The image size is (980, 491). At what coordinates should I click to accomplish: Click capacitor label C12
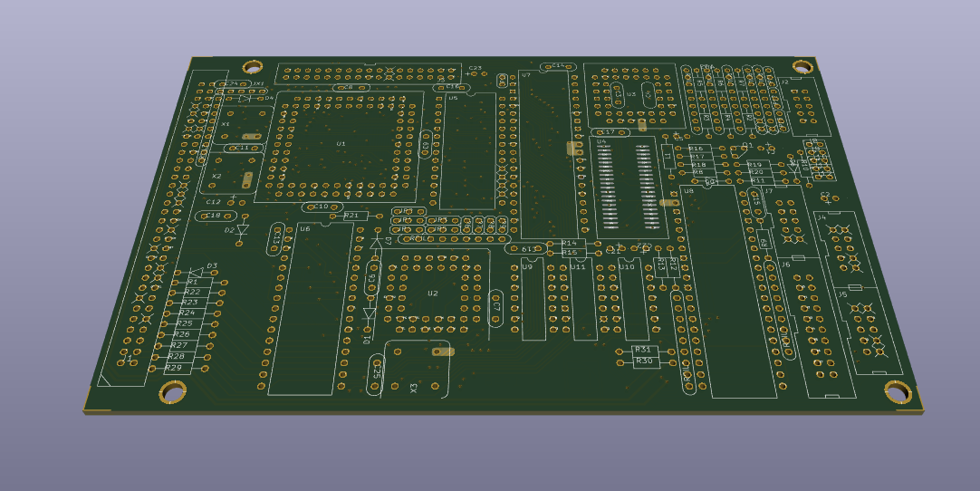click(214, 202)
